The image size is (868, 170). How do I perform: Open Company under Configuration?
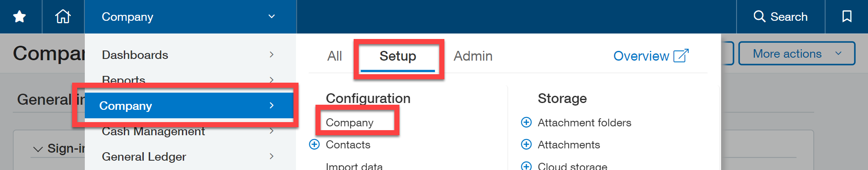pyautogui.click(x=350, y=123)
